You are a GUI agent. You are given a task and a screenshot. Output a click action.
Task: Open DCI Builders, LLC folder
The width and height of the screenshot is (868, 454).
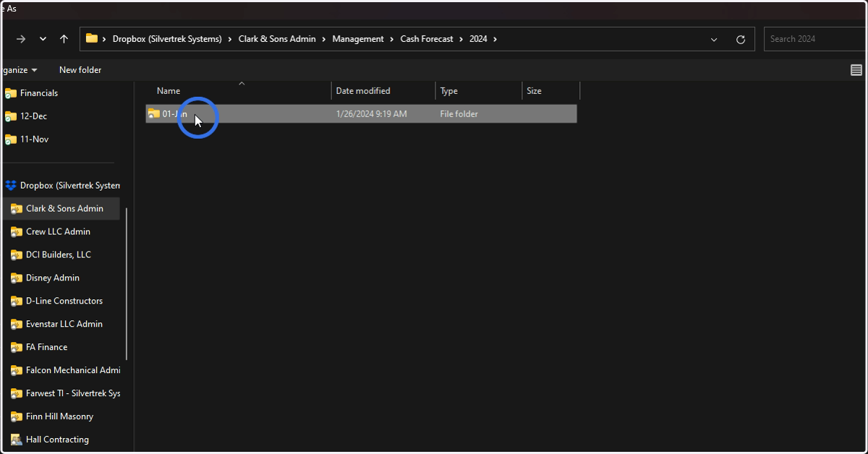coord(59,255)
